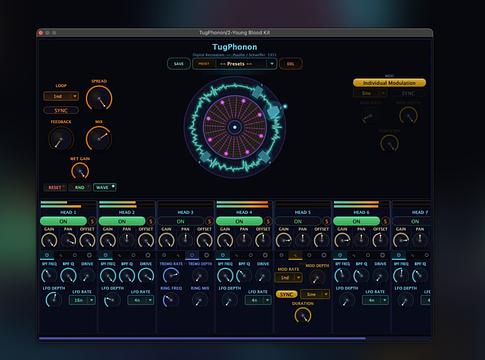Solo Head 1 with its S button

tap(92, 221)
